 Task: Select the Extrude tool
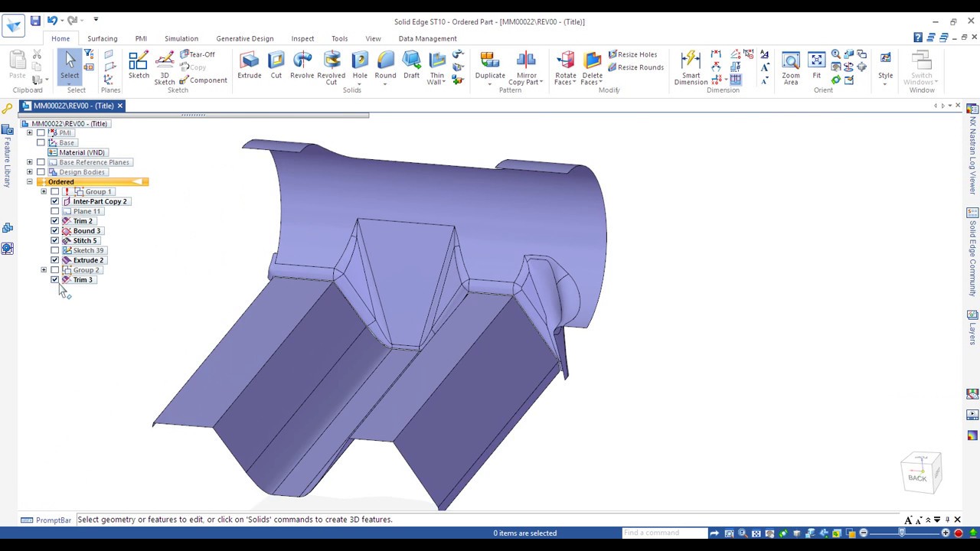pyautogui.click(x=249, y=66)
